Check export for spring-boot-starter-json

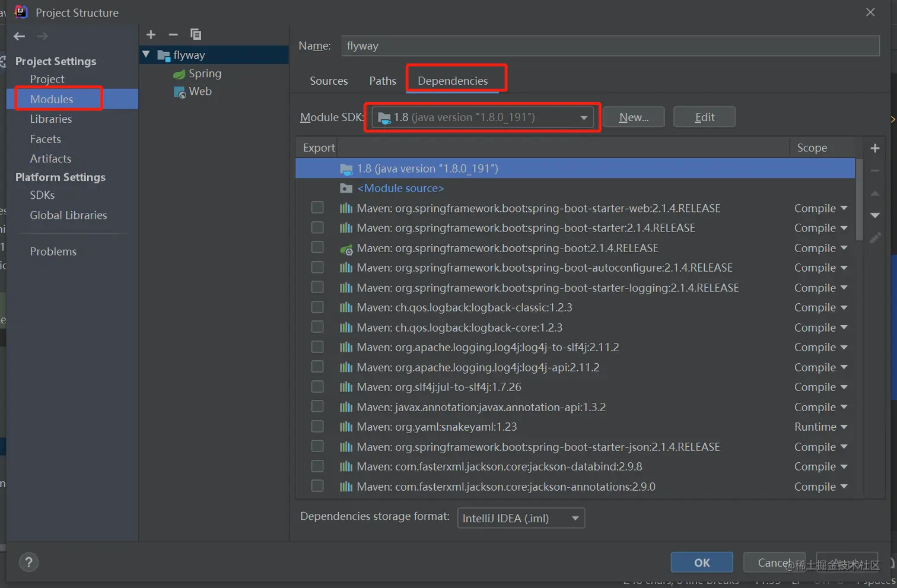tap(317, 446)
